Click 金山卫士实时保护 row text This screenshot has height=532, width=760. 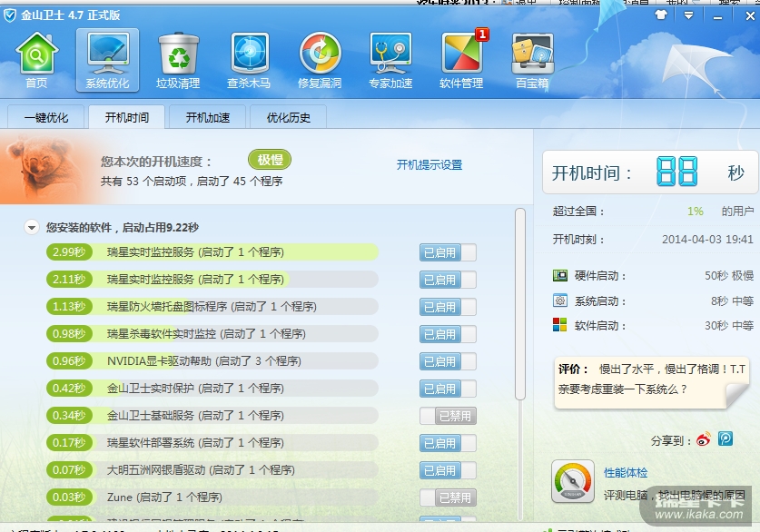195,388
